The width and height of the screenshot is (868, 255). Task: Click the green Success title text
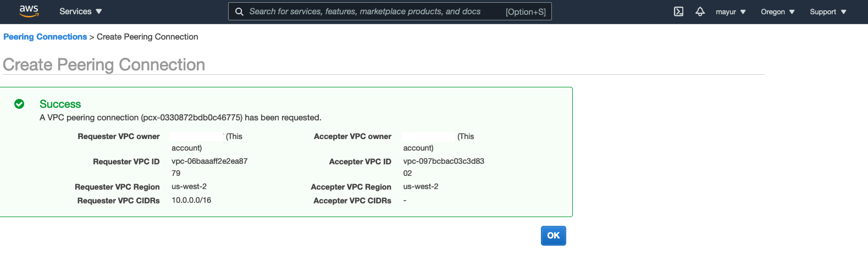click(60, 104)
